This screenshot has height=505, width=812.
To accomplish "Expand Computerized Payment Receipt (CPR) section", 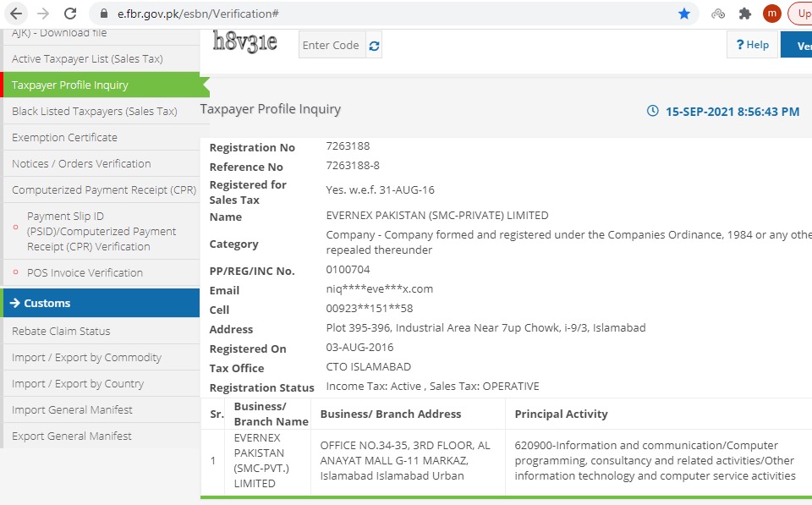I will point(103,190).
